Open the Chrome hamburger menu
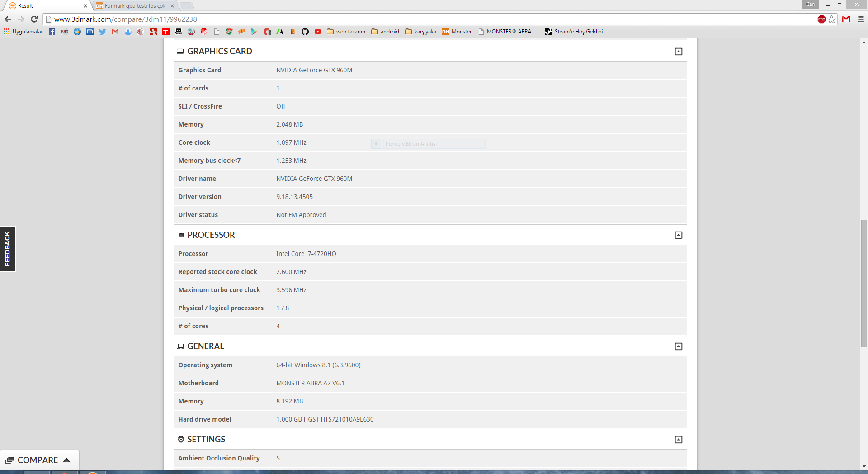This screenshot has height=474, width=868. tap(861, 19)
